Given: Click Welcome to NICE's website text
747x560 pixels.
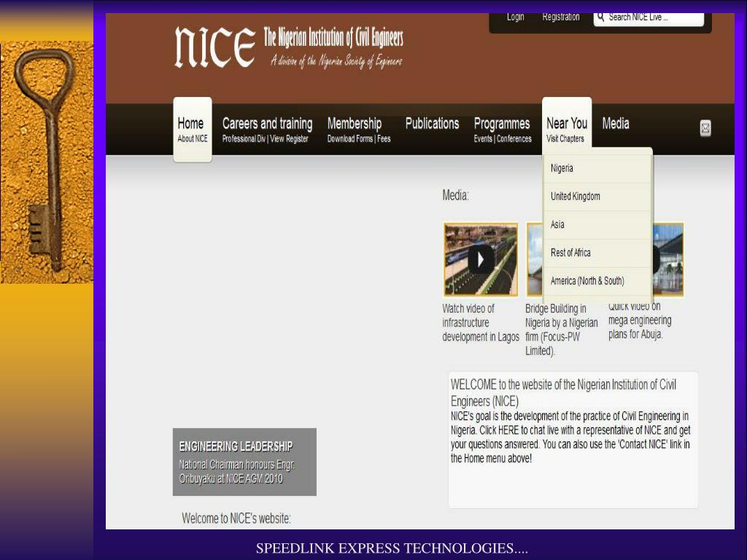Looking at the screenshot, I should click(236, 518).
